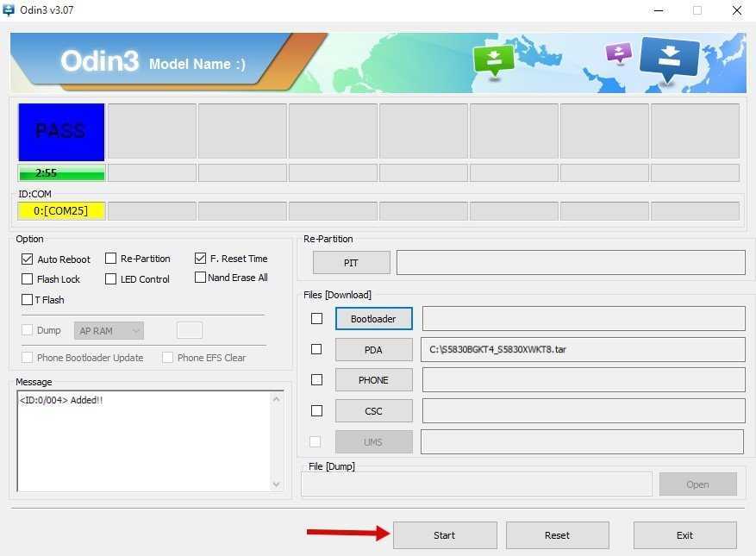Click the PDA path field with S5830 tar
756x556 pixels.
(x=583, y=349)
